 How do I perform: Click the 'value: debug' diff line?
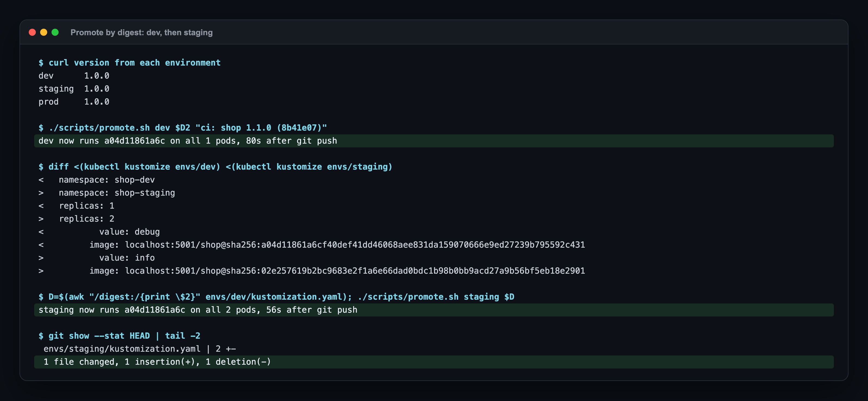(99, 232)
